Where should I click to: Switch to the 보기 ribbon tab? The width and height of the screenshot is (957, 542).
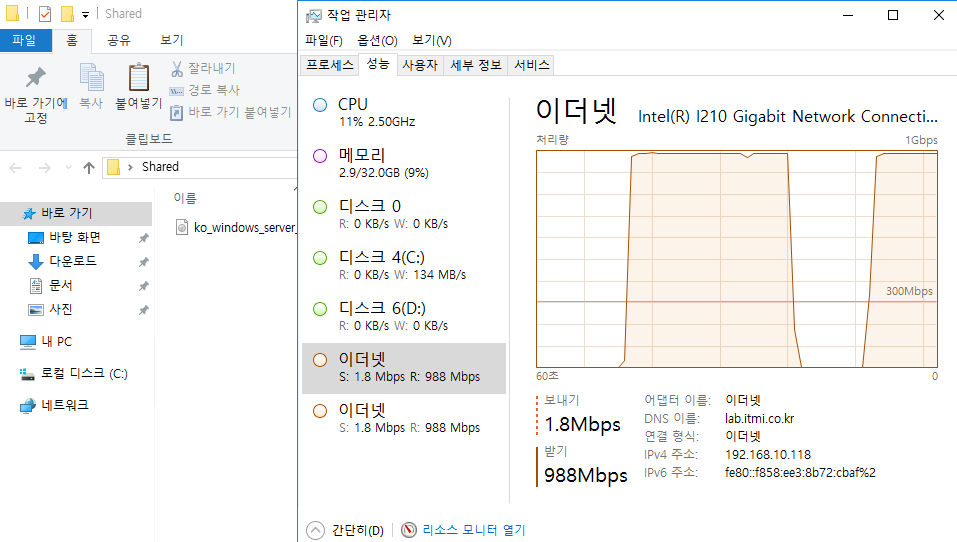coord(172,40)
